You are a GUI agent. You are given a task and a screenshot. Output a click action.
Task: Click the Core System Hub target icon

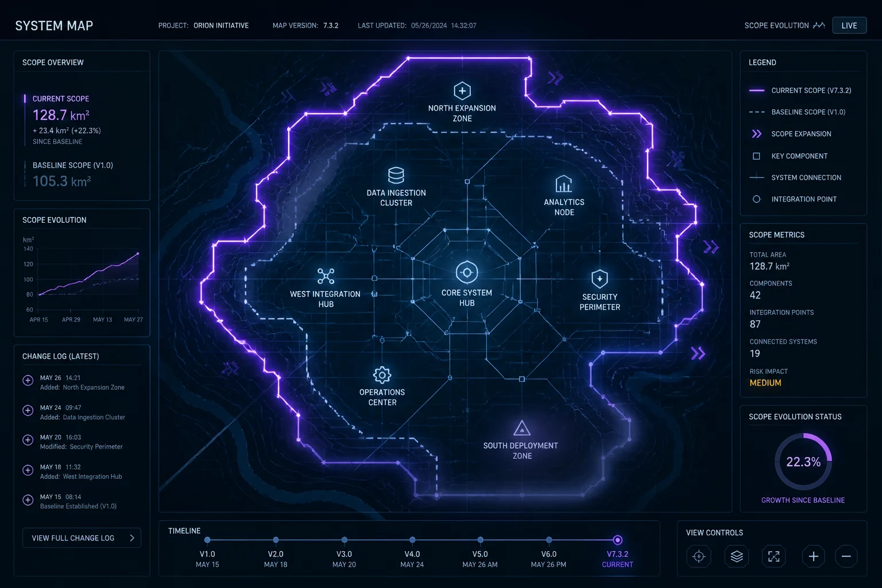[467, 272]
